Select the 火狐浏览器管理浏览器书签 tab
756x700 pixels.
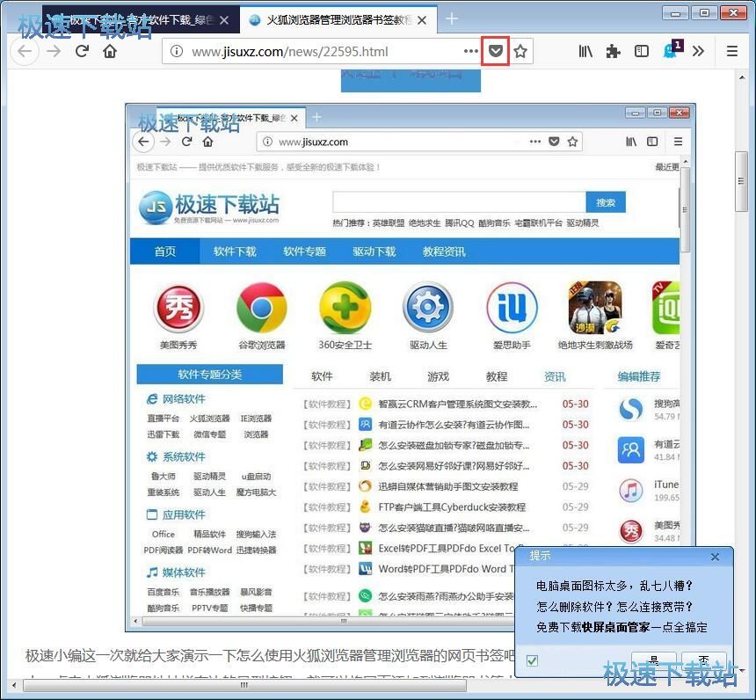pyautogui.click(x=339, y=19)
